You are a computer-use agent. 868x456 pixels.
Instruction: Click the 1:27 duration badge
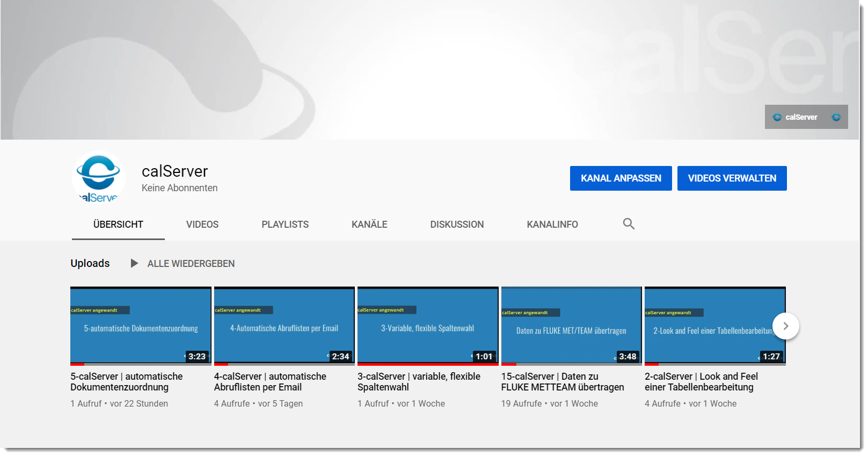[x=771, y=357]
